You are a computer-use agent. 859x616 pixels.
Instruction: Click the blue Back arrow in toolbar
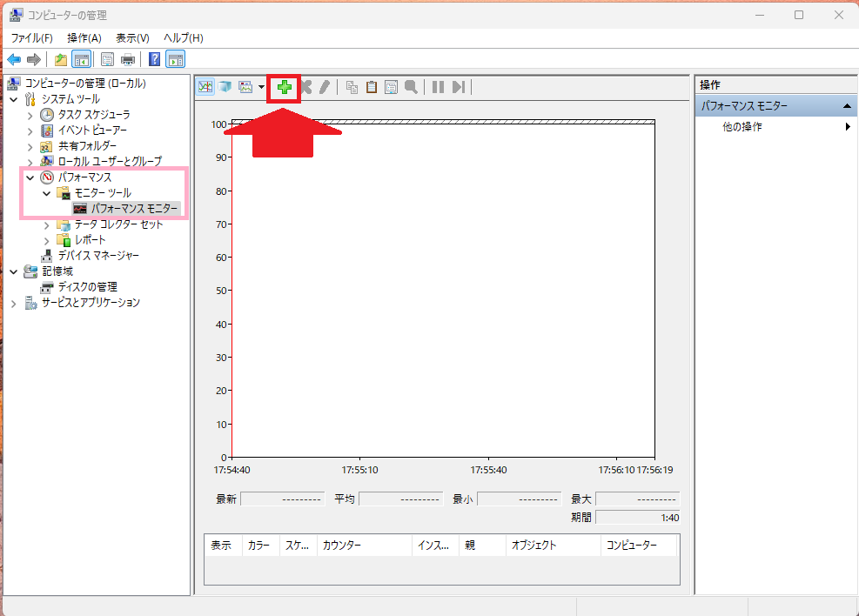click(14, 59)
